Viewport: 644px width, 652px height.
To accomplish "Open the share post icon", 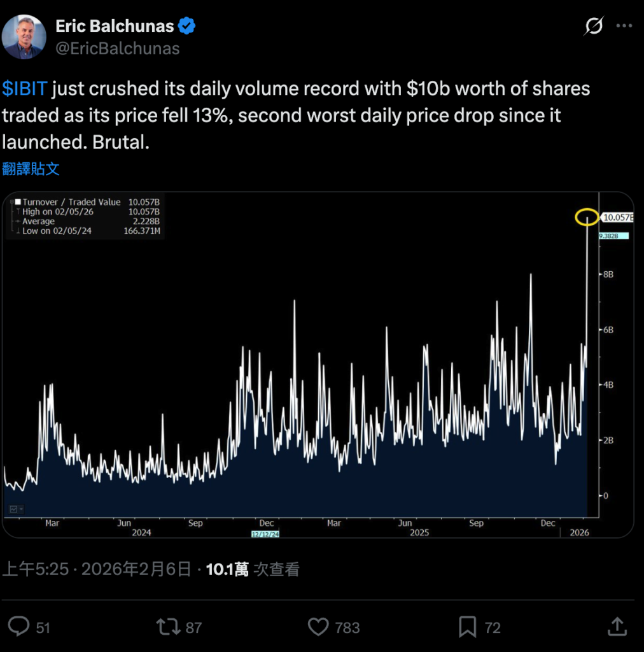I will click(617, 627).
